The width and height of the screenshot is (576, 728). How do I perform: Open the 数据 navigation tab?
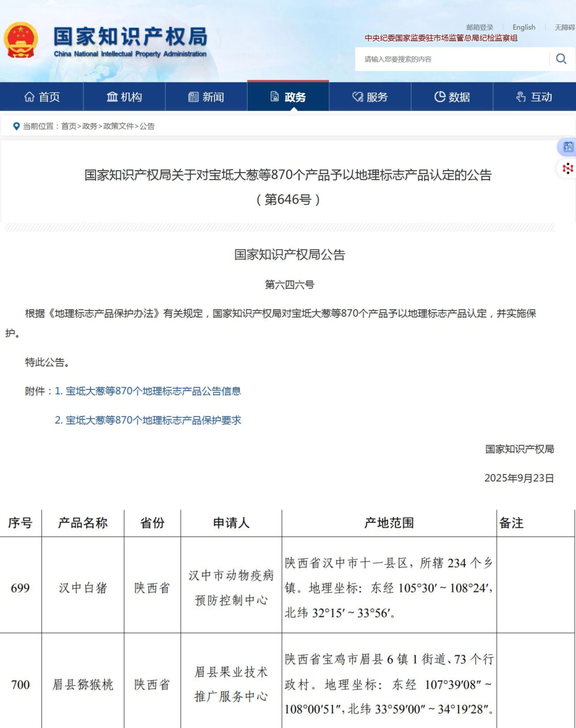coord(452,97)
